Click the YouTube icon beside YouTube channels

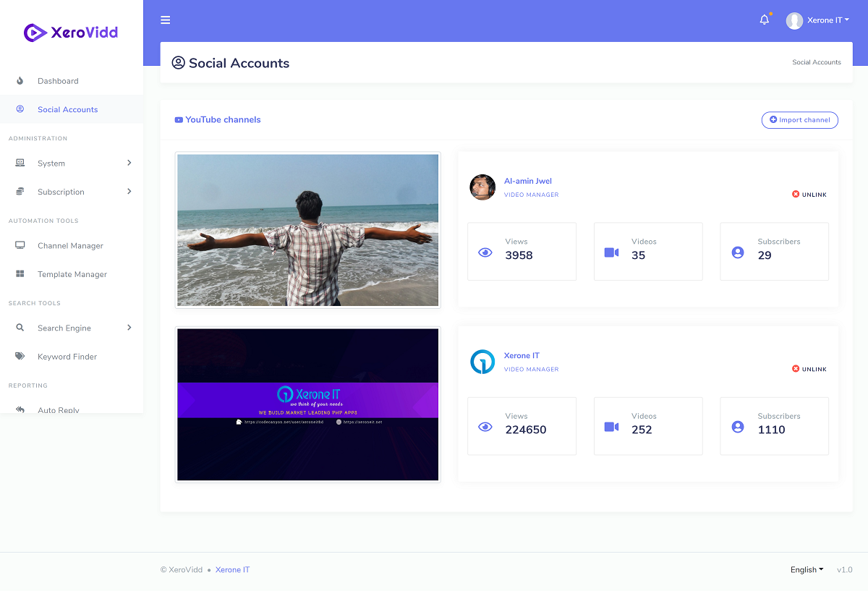pyautogui.click(x=179, y=120)
